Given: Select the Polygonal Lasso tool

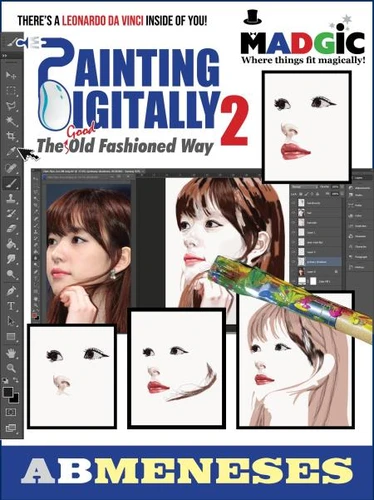Looking at the screenshot, I should pyautogui.click(x=11, y=107).
